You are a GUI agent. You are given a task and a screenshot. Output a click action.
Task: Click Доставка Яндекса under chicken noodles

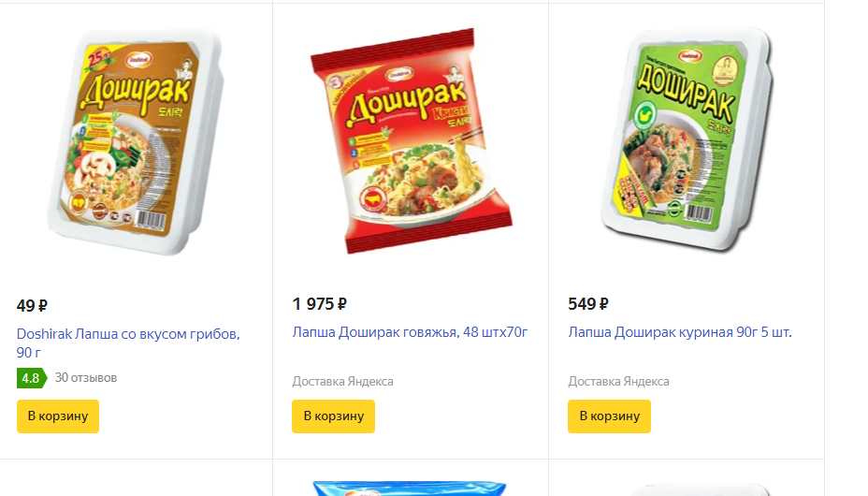[x=618, y=382]
